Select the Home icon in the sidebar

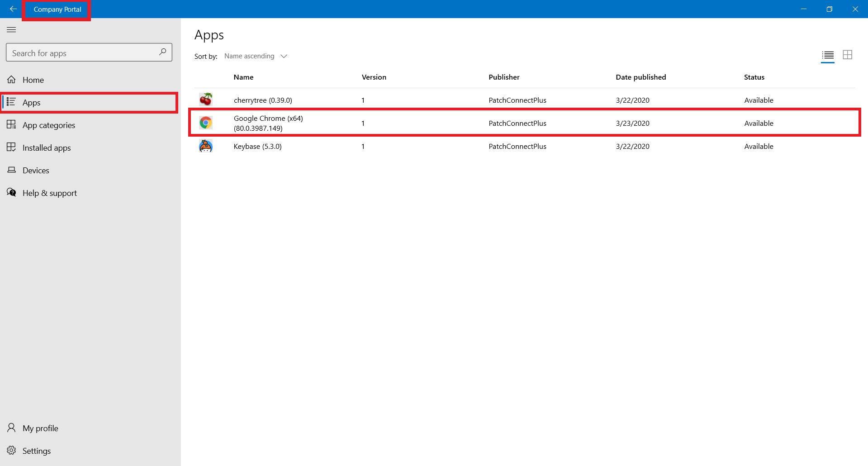coord(11,79)
